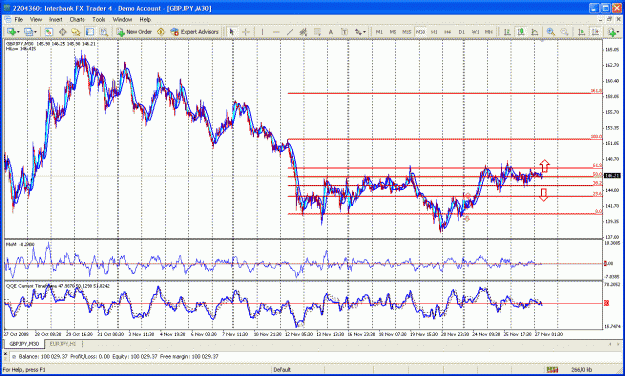
Task: Click the connection status bars icon
Action: tap(552, 370)
